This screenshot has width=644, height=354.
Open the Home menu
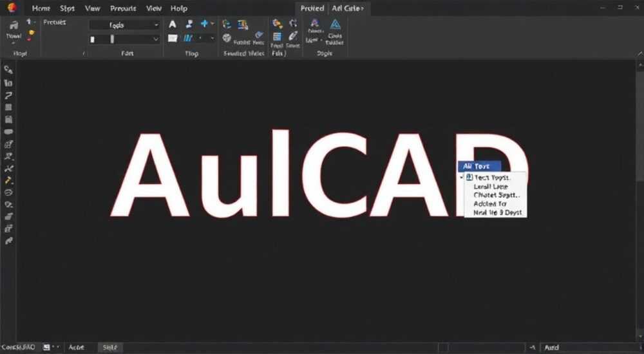tap(41, 8)
